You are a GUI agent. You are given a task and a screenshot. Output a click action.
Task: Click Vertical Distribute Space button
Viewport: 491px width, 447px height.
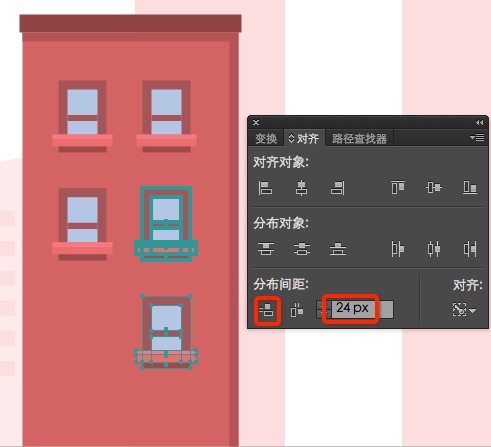(x=267, y=310)
